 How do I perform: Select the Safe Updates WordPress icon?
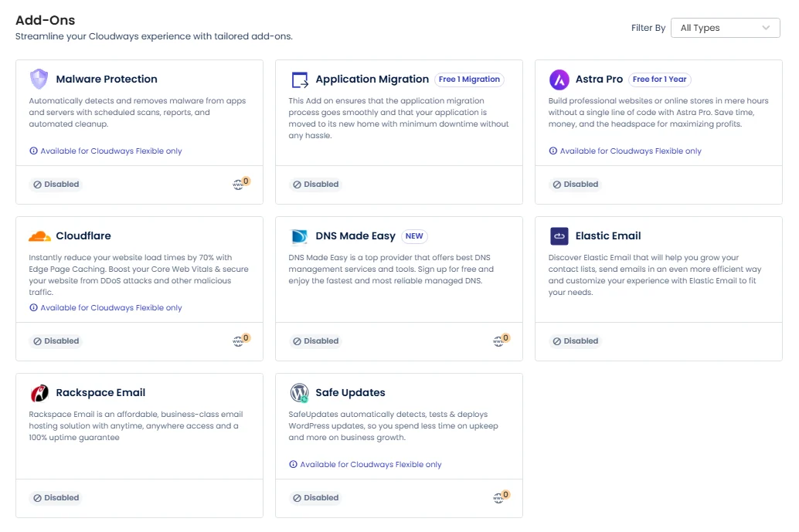pos(299,392)
